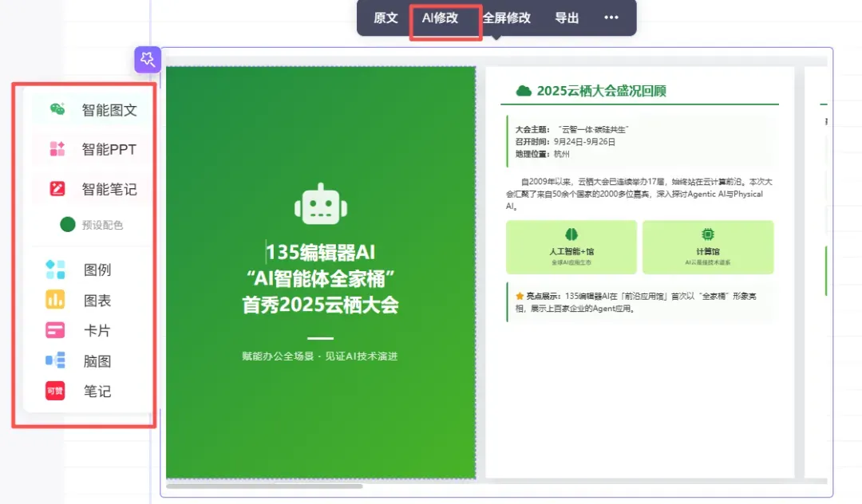Screen dimensions: 862x504
Task: Click the heading 2025云栖大会盛况回顾
Action: point(602,91)
